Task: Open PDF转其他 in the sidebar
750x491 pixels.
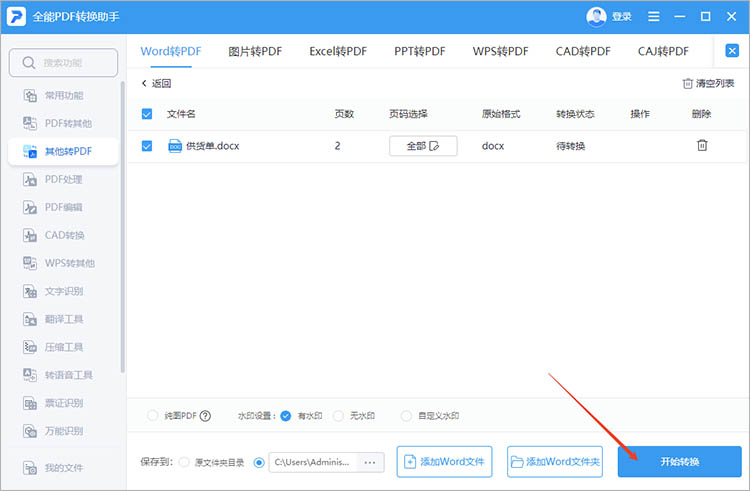Action: [63, 123]
